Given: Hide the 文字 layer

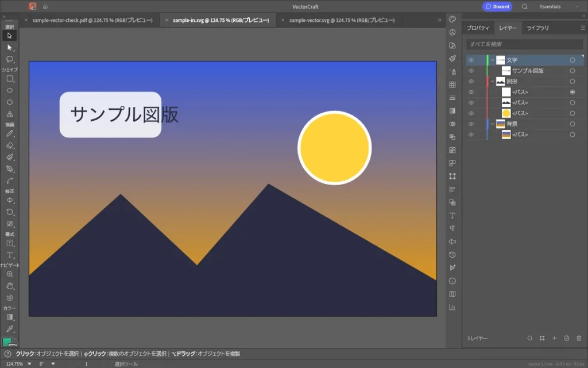Looking at the screenshot, I should pos(471,60).
